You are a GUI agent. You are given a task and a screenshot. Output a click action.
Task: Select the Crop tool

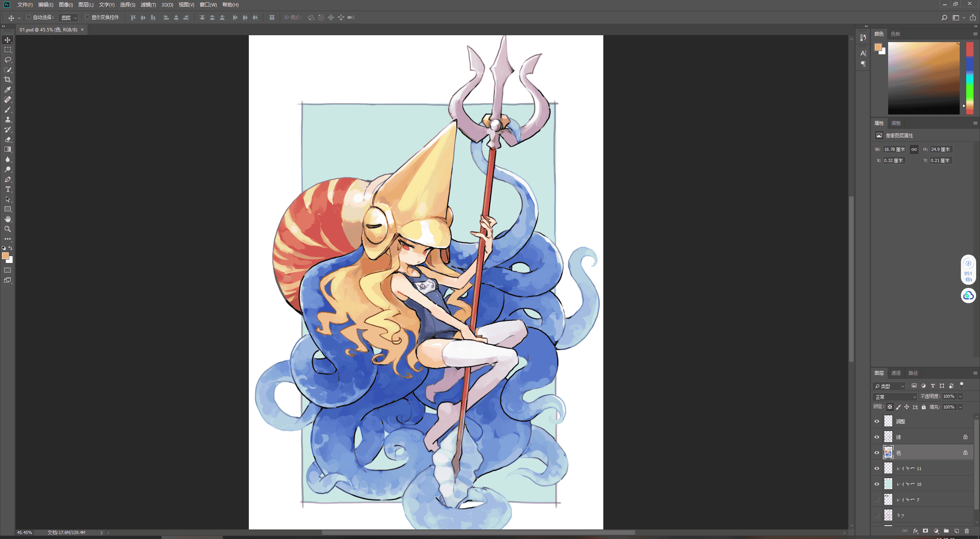pos(8,80)
